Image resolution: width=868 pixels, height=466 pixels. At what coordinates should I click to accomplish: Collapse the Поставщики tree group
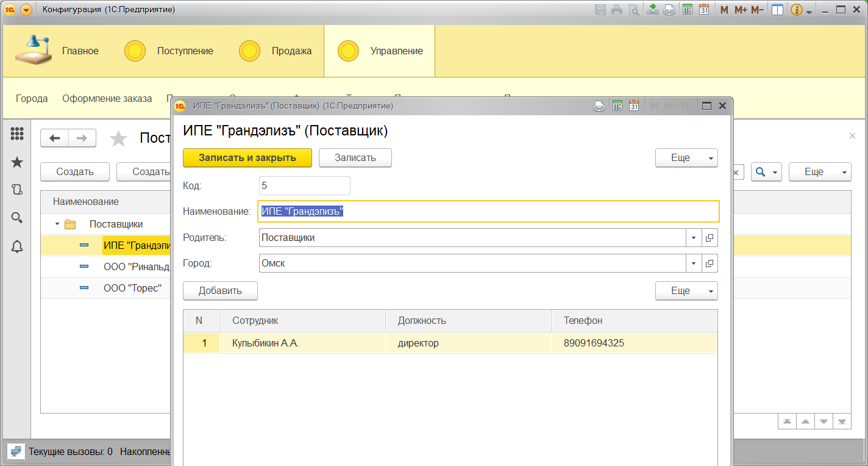point(57,224)
